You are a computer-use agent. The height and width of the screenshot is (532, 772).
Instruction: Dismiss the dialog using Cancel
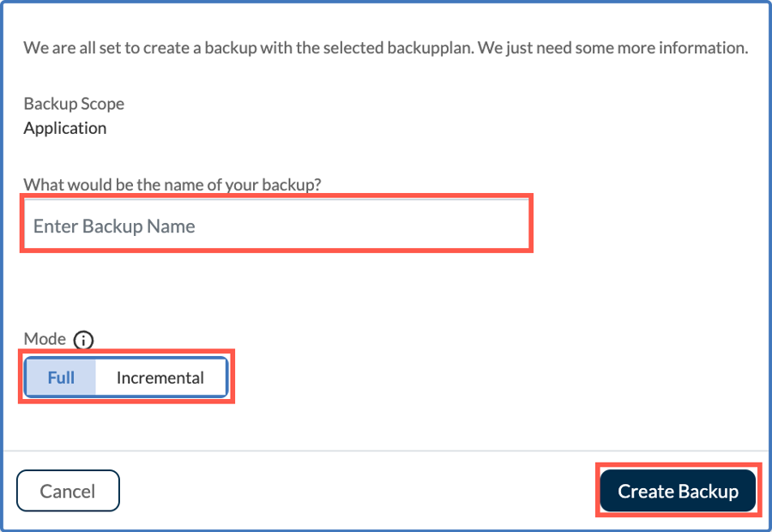[x=68, y=491]
